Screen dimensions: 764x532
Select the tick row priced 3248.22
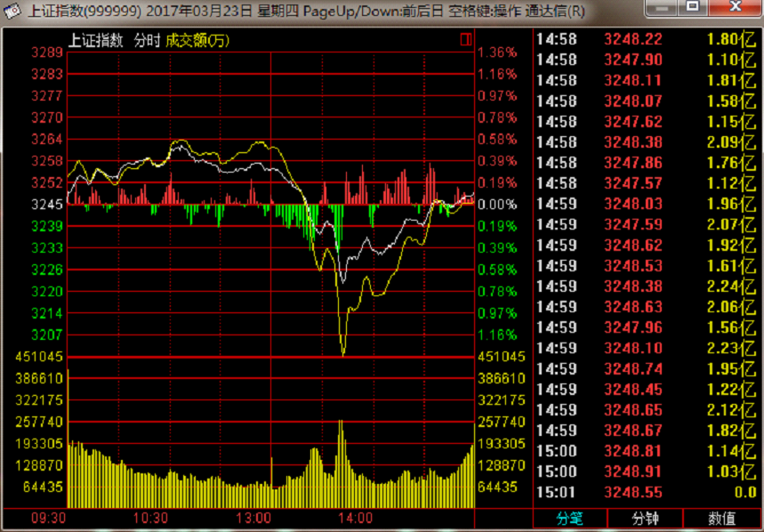click(646, 39)
